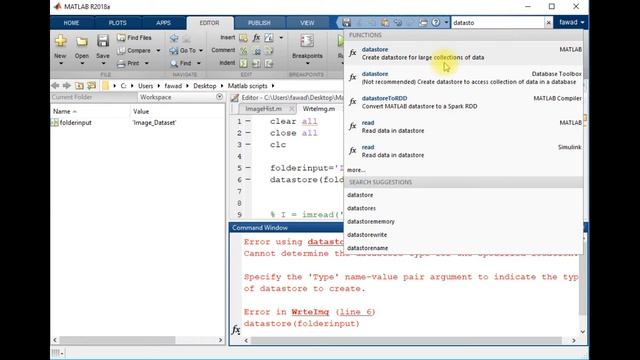Click the WrteImg error link
The height and width of the screenshot is (360, 640).
tap(310, 312)
